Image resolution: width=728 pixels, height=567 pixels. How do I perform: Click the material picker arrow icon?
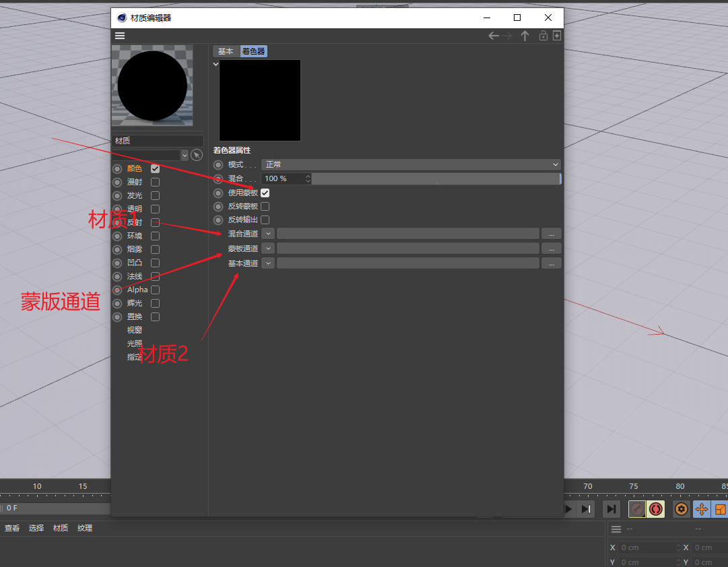(197, 155)
